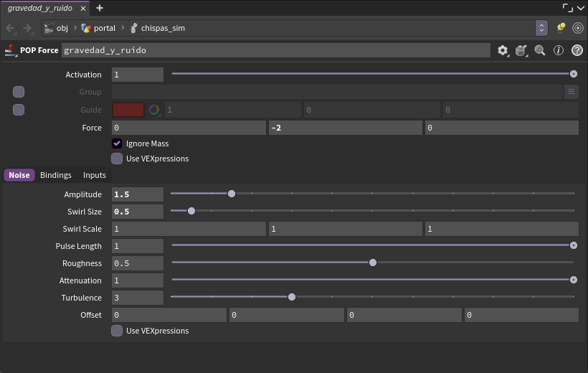Screen dimensions: 588x373
Task: Click the Swirl Size slider handle
Action: pyautogui.click(x=191, y=211)
